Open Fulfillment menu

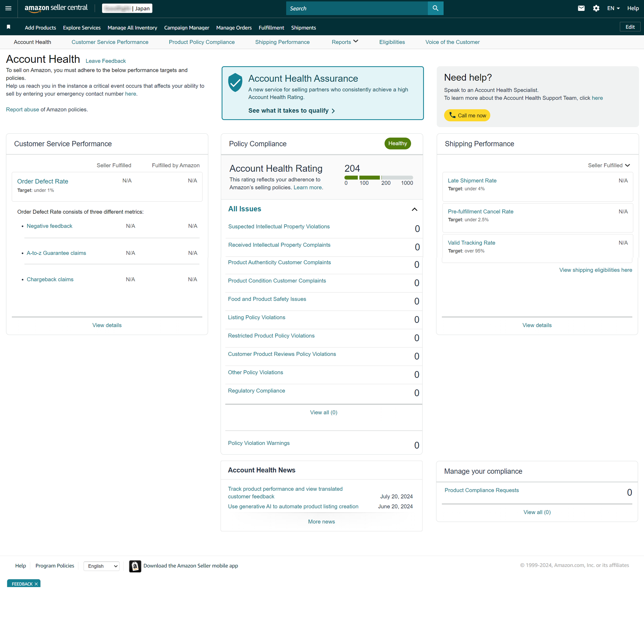271,28
